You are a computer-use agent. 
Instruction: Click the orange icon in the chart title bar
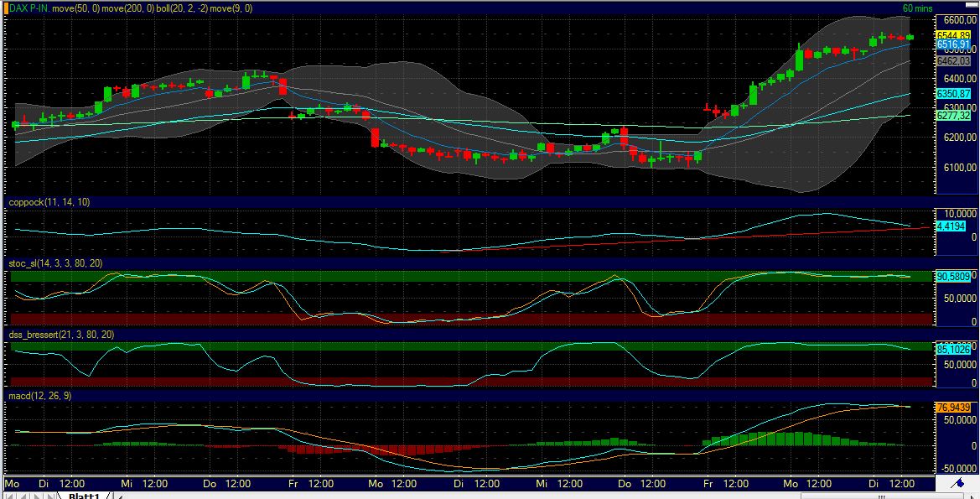(x=8, y=6)
